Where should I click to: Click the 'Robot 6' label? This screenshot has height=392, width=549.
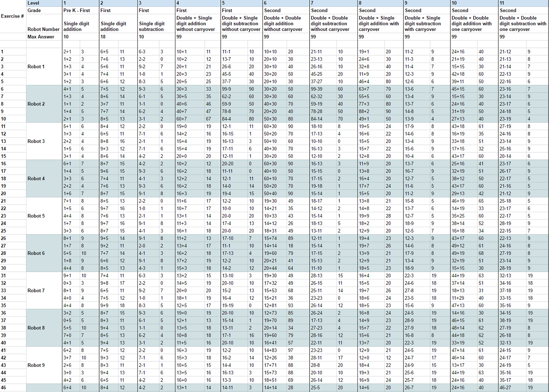coord(36,253)
